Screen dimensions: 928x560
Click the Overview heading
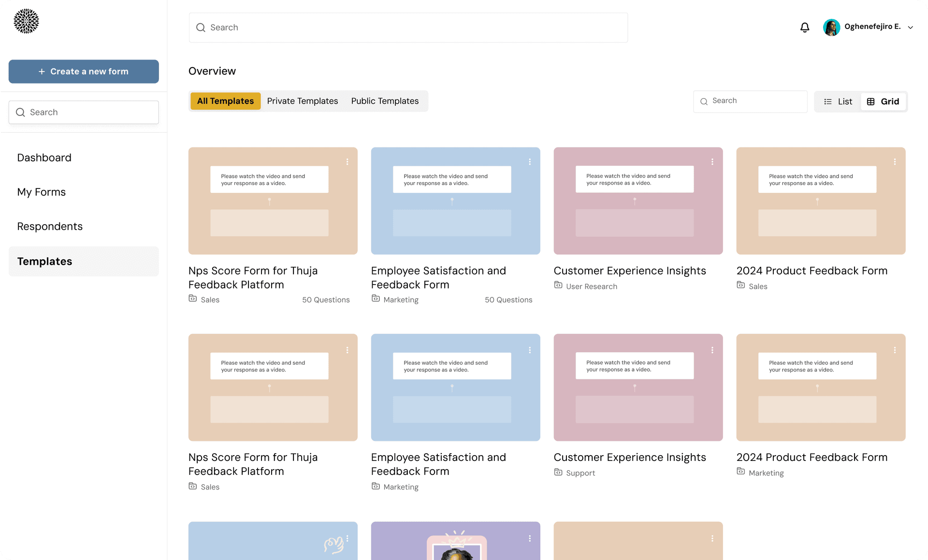(x=212, y=71)
